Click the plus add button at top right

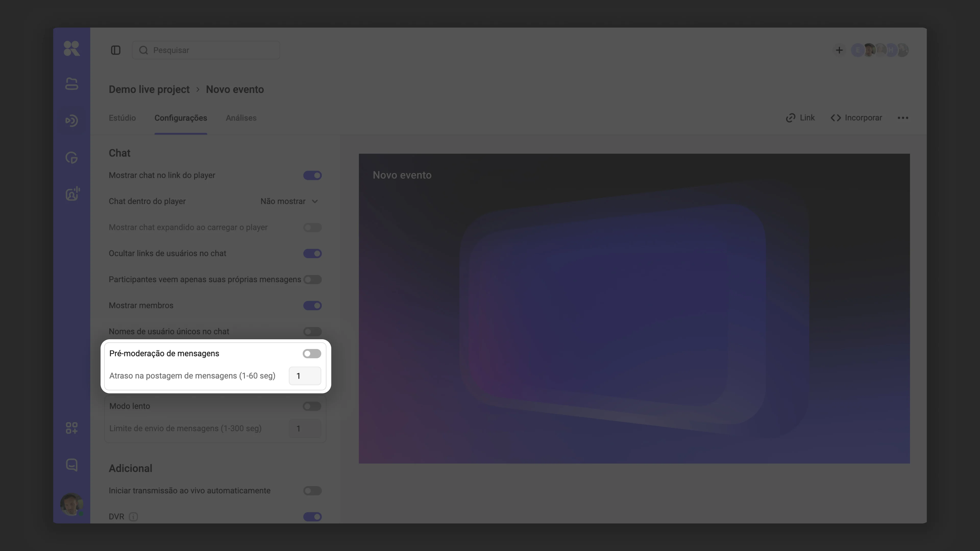[839, 50]
